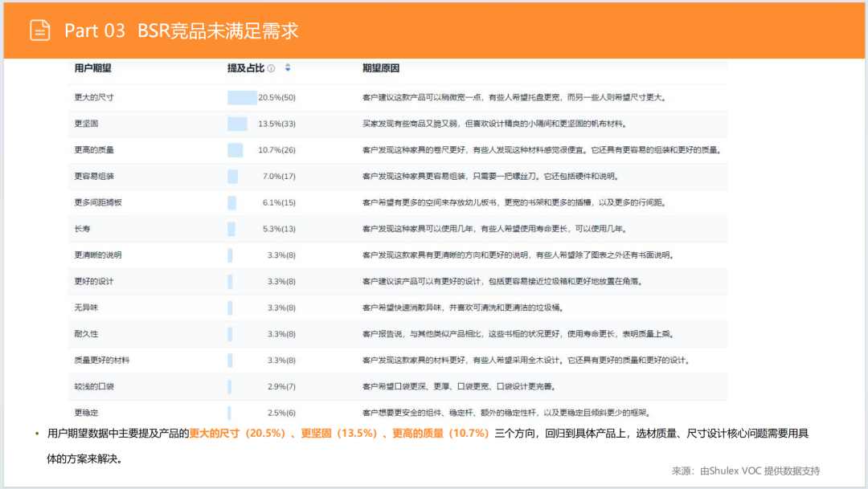Click the 用户期望 column header

pos(91,68)
